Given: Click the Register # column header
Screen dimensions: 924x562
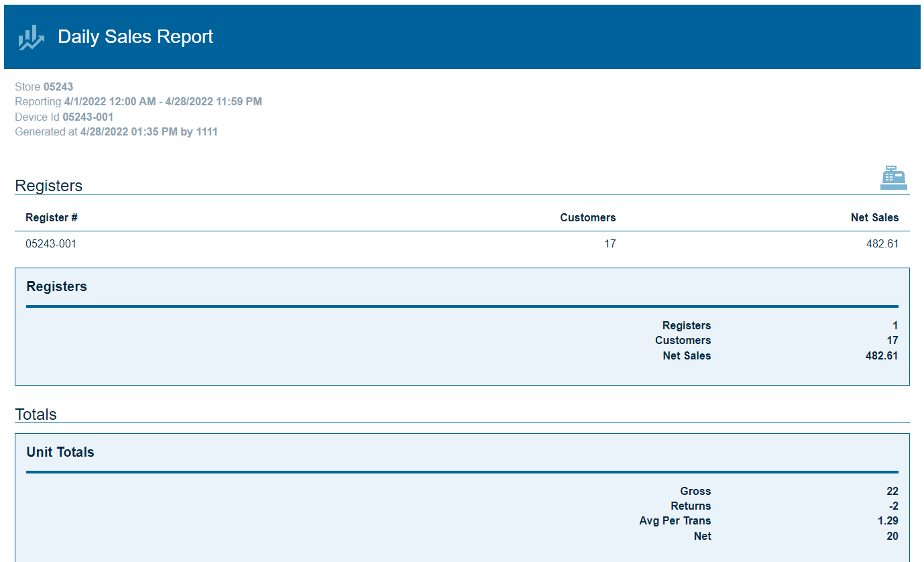Looking at the screenshot, I should [52, 218].
